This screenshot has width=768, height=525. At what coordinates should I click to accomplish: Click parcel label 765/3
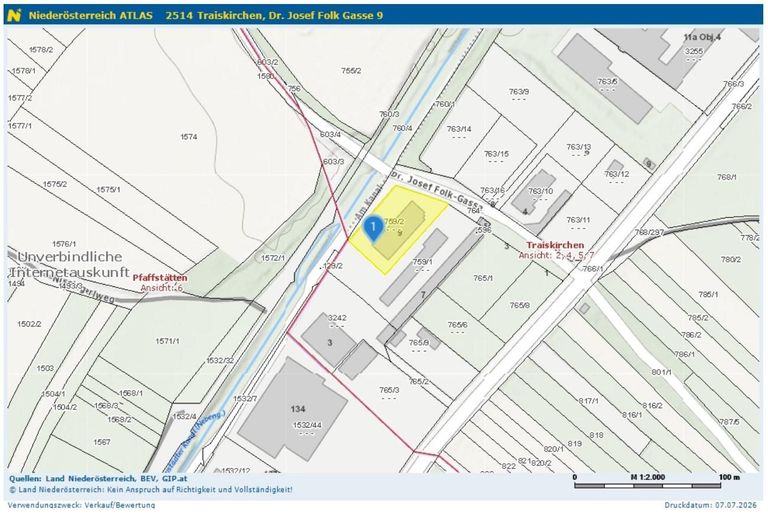(x=389, y=390)
